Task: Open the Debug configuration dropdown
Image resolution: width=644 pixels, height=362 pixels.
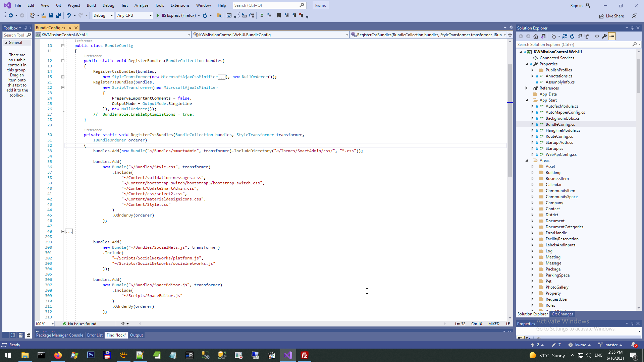Action: click(x=103, y=15)
